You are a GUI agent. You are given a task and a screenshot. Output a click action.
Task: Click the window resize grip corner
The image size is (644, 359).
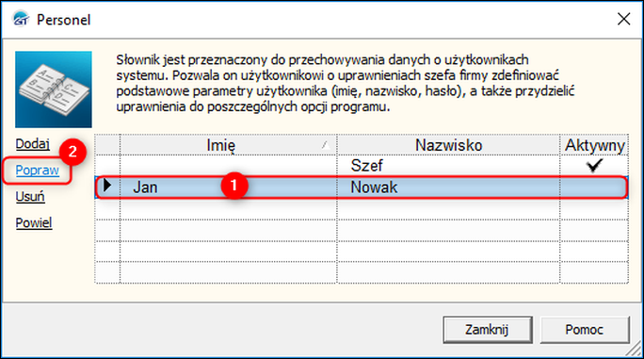(x=635, y=350)
